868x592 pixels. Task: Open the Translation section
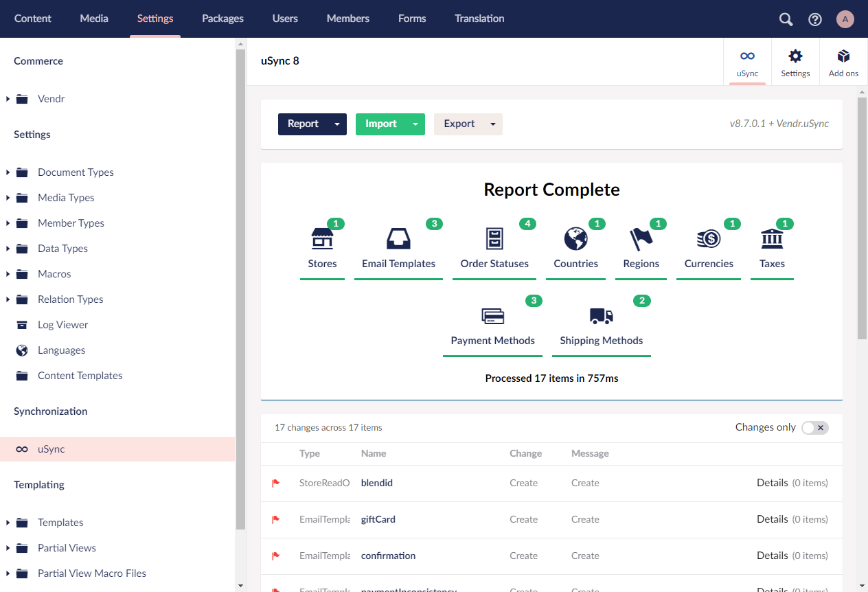pyautogui.click(x=479, y=19)
